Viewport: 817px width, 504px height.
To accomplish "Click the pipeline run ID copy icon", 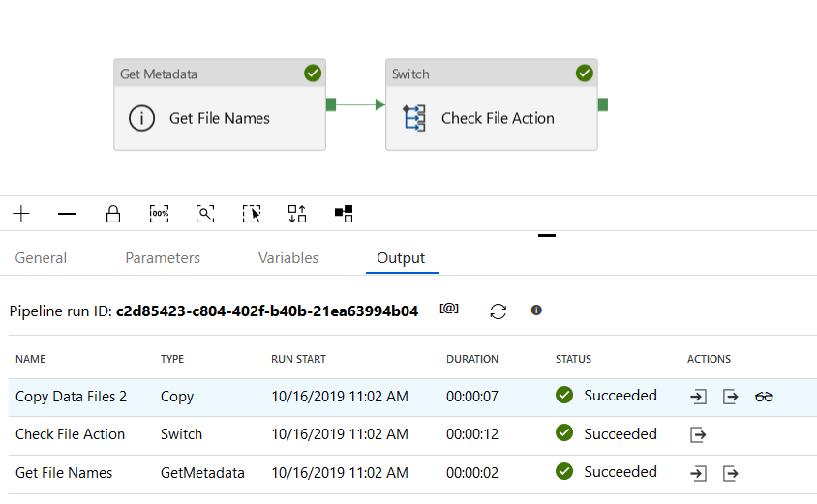I will 449,310.
